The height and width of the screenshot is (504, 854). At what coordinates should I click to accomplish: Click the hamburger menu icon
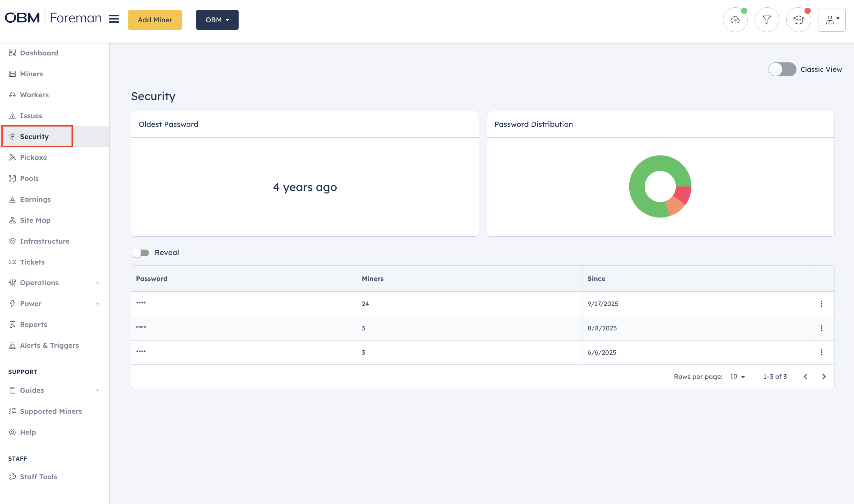pos(114,19)
